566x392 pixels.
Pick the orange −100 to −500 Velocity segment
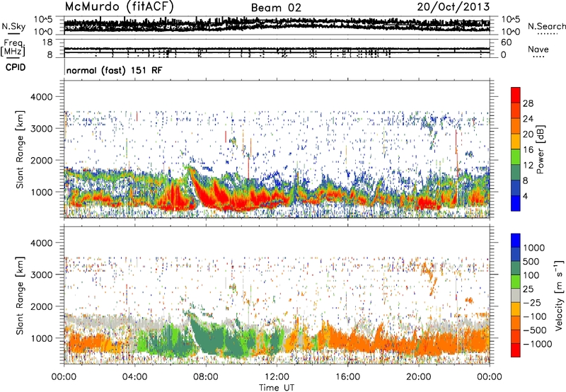pyautogui.click(x=516, y=323)
